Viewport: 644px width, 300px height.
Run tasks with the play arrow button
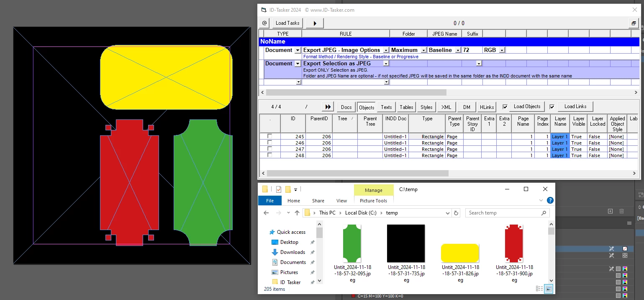coord(315,23)
